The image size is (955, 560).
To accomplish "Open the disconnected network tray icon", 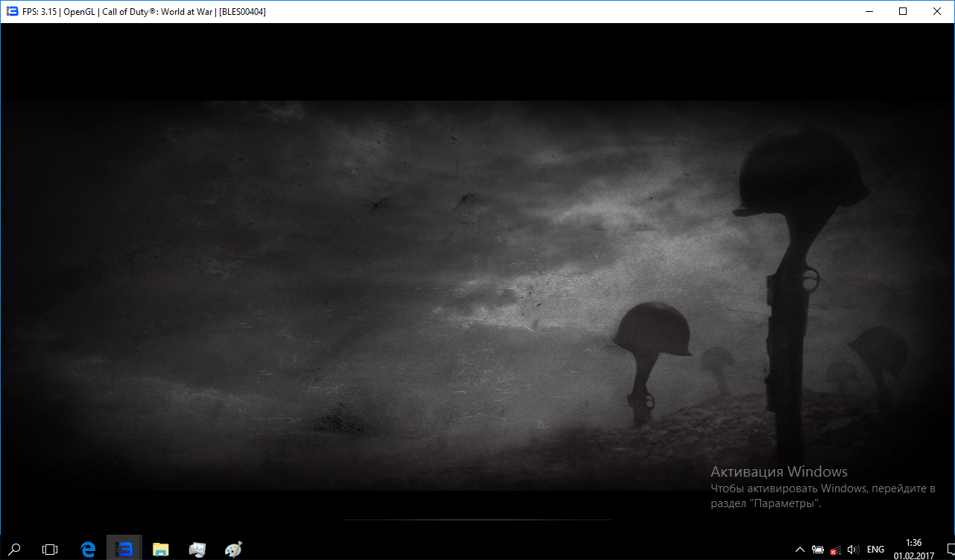I will [835, 550].
